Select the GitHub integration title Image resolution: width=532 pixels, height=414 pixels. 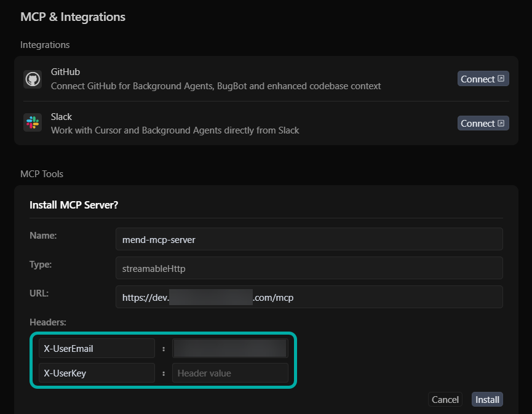tap(65, 72)
